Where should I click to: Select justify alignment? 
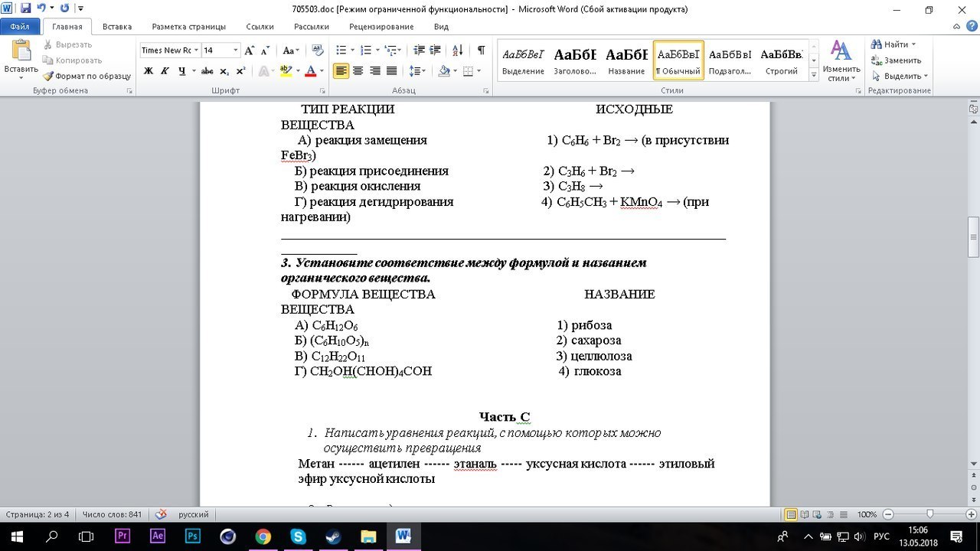coord(392,71)
